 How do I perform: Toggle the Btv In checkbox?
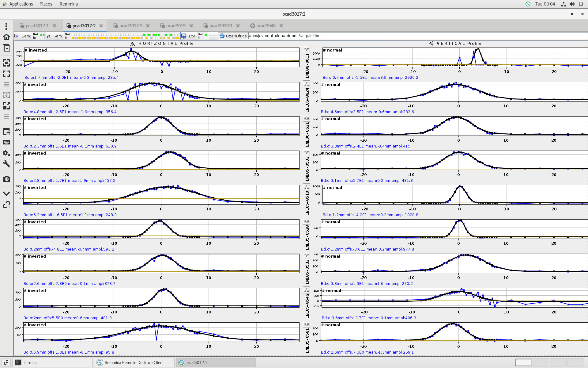206,38
